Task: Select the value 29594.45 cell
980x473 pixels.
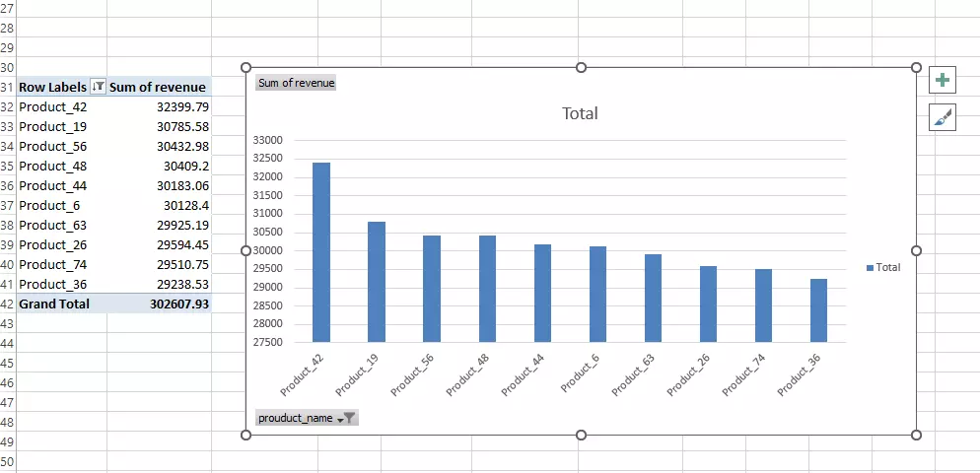Action: (x=160, y=245)
